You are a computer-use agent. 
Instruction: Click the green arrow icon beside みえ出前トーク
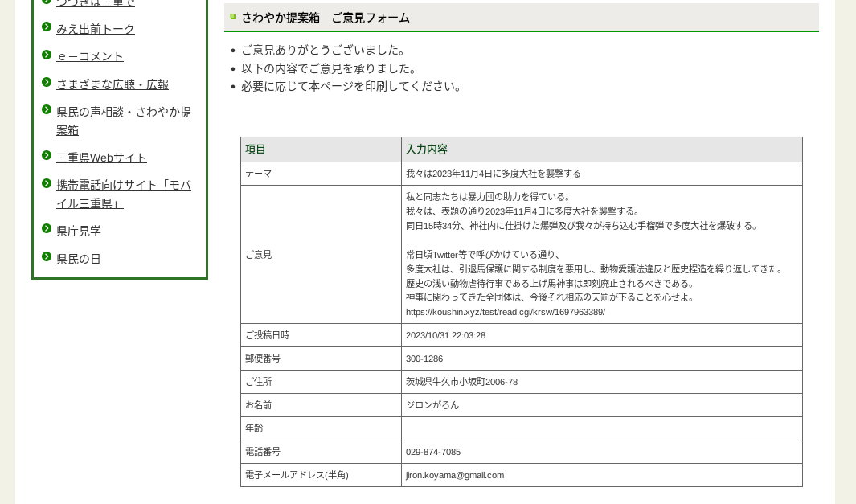47,27
